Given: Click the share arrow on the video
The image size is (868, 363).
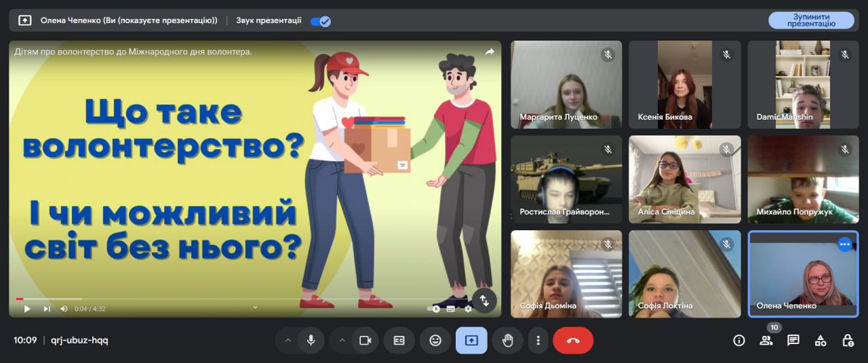Looking at the screenshot, I should point(490,52).
